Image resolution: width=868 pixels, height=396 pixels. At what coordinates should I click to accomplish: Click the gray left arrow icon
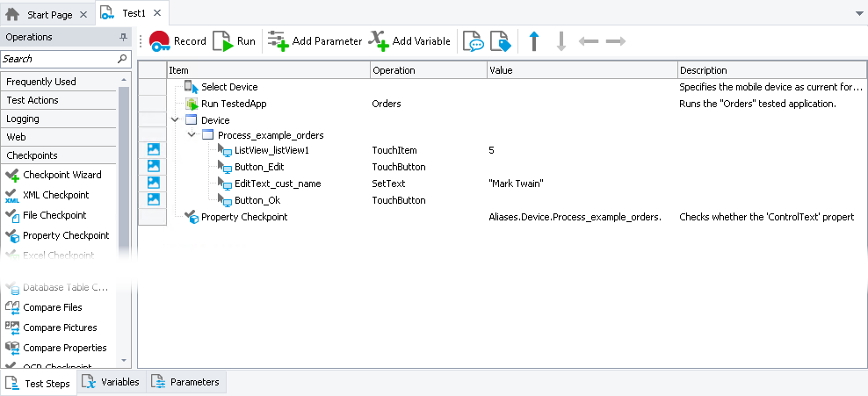tap(589, 41)
